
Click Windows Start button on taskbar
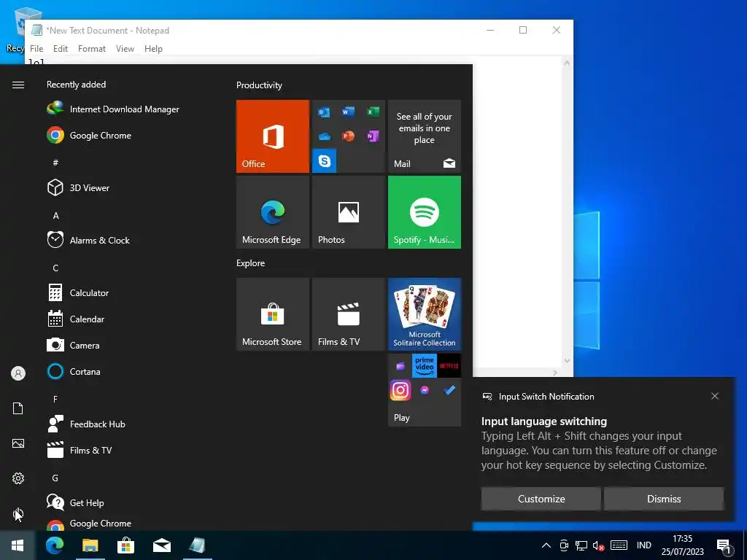tap(18, 545)
